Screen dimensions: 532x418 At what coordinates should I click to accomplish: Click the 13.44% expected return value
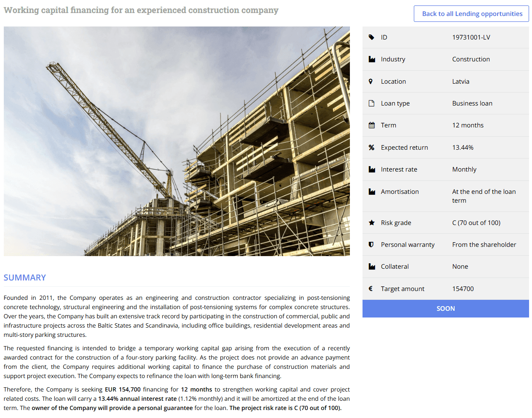(463, 148)
